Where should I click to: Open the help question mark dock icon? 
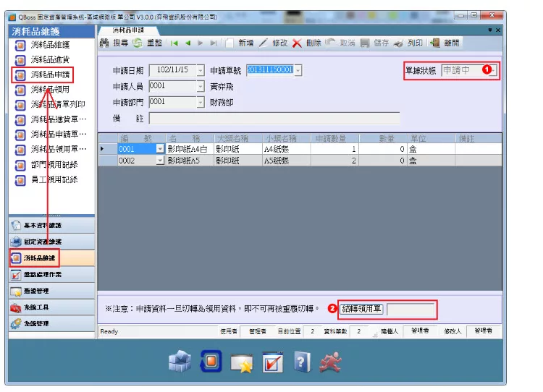(302, 361)
